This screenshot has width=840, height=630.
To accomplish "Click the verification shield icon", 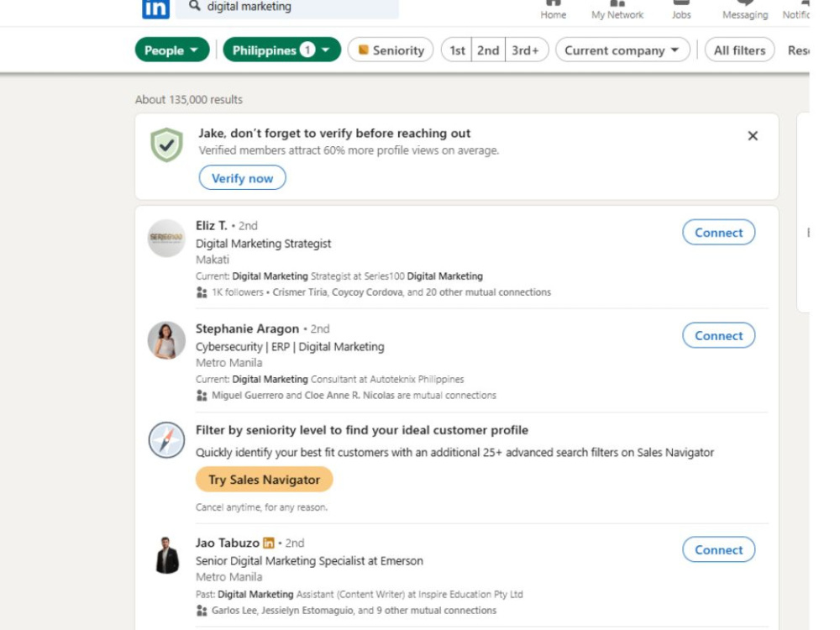I will (166, 144).
